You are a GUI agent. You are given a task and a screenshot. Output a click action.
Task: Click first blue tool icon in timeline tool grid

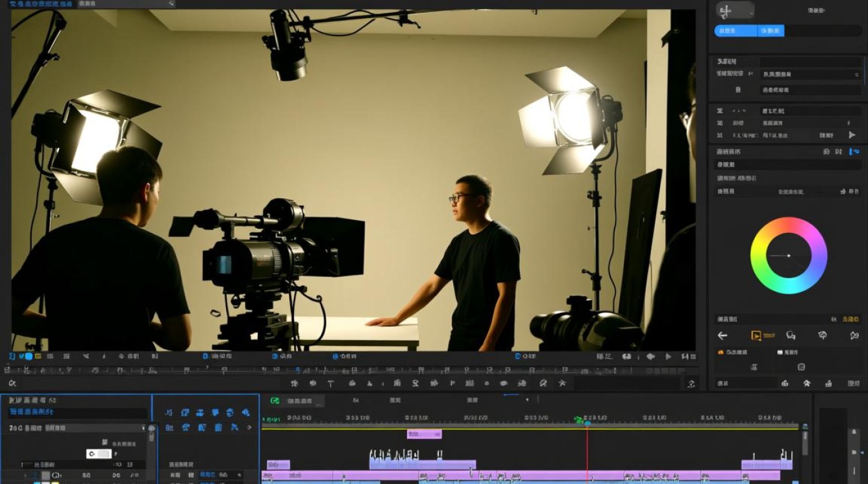[169, 412]
